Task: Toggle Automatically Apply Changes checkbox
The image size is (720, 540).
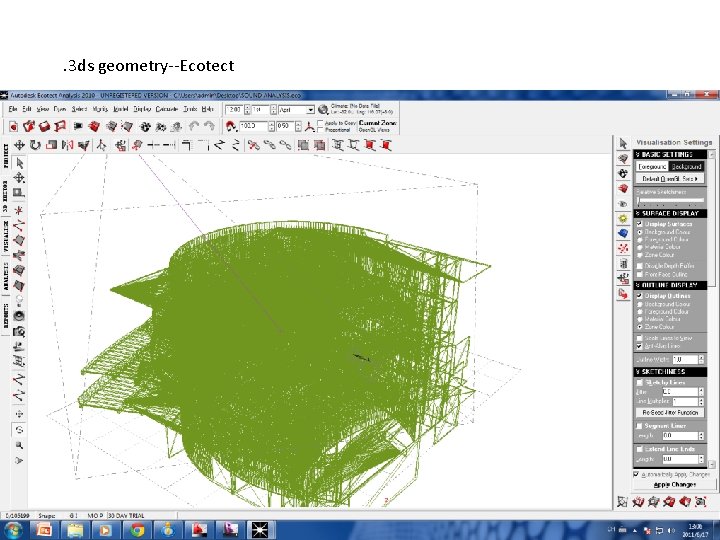Action: (636, 474)
